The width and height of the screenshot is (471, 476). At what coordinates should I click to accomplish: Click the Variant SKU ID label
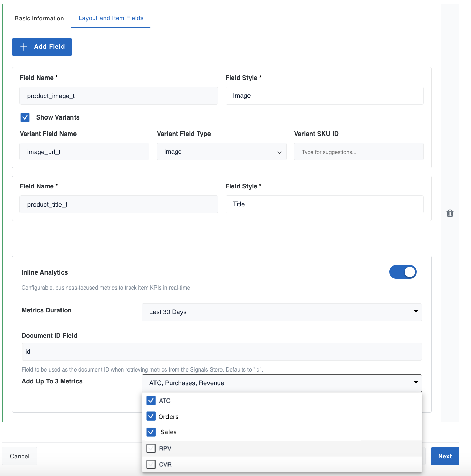pyautogui.click(x=316, y=134)
